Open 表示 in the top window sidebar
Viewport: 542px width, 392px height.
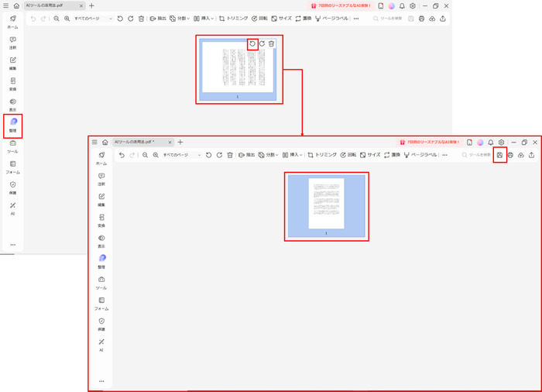(x=13, y=105)
